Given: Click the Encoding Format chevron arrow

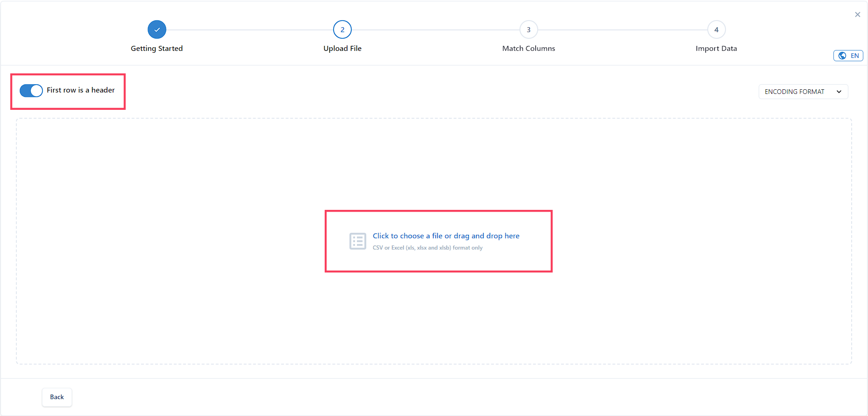Looking at the screenshot, I should click(839, 92).
